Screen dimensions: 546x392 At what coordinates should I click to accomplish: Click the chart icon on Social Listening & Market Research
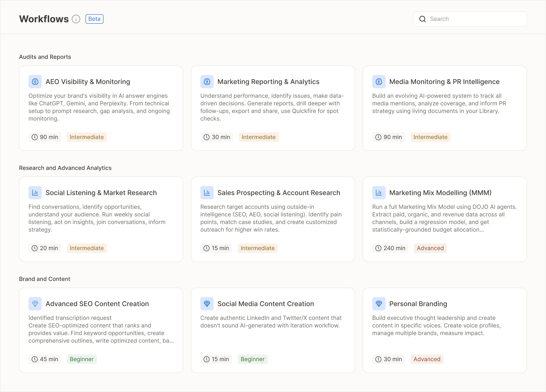click(35, 192)
